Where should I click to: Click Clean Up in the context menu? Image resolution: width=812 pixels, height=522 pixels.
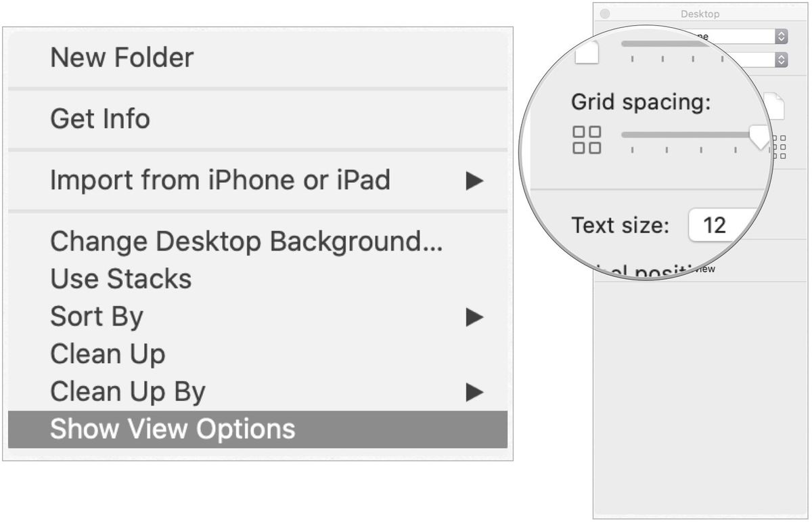107,353
